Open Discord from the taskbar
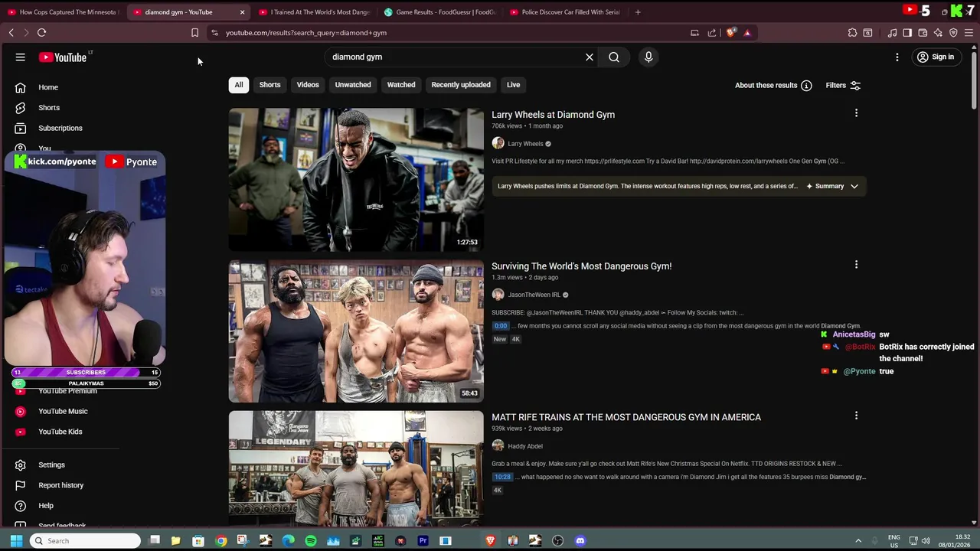The image size is (980, 551). pyautogui.click(x=580, y=541)
